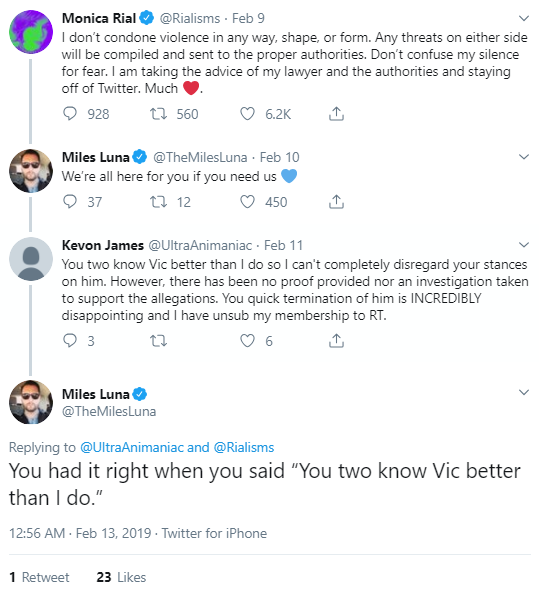Retweet Monica Rial's tweet with 560 retweets
The width and height of the screenshot is (539, 598).
click(158, 114)
